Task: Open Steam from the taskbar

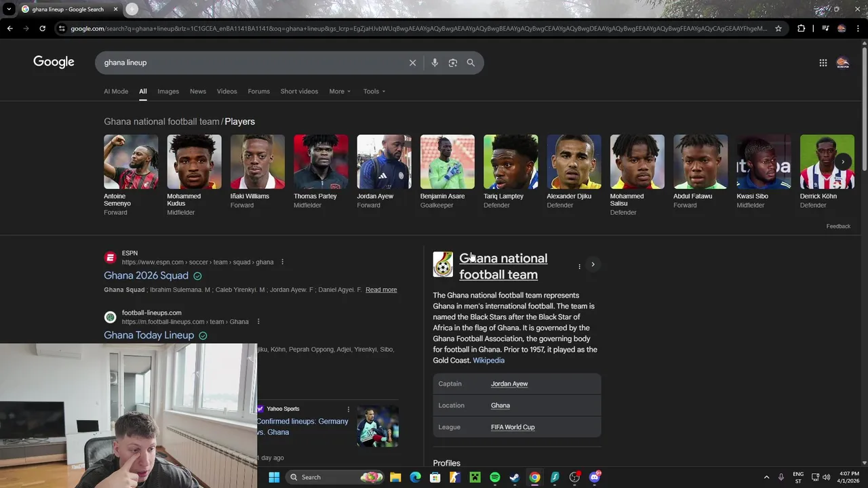Action: click(515, 477)
